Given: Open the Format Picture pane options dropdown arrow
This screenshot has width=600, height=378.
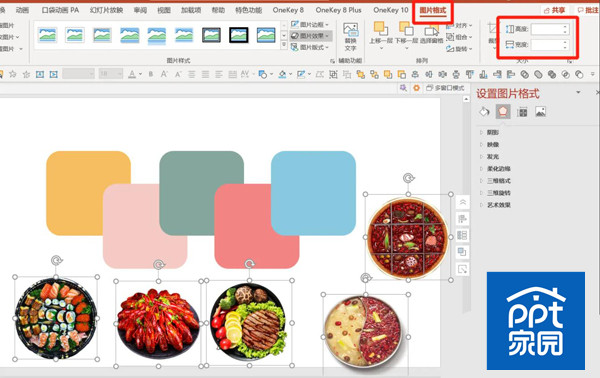Looking at the screenshot, I should pos(578,92).
